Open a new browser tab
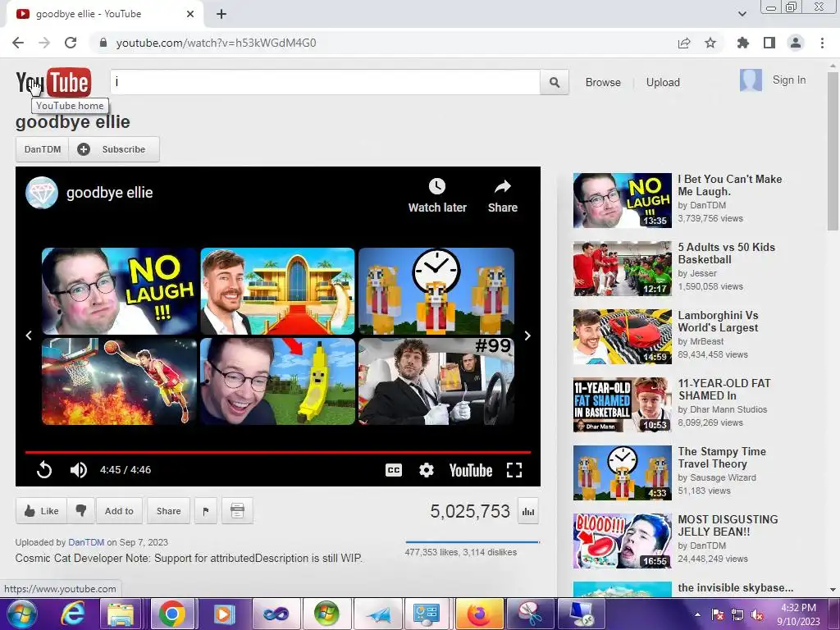 pyautogui.click(x=221, y=14)
